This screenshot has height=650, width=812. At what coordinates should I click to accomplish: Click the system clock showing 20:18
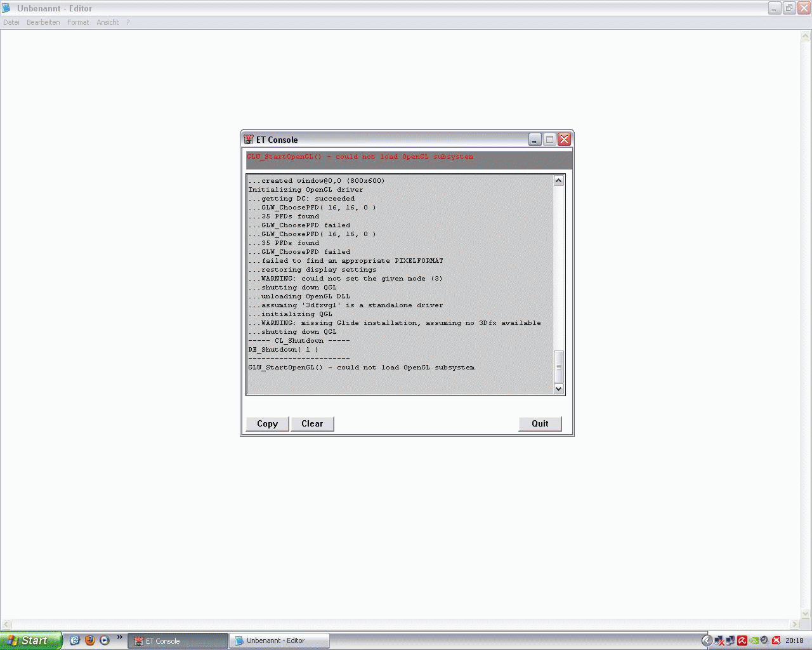[794, 641]
